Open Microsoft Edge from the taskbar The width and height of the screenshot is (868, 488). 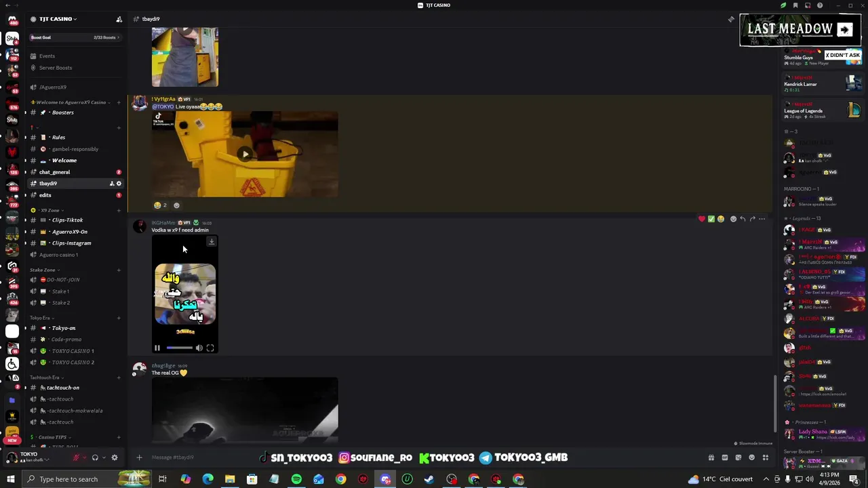pos(208,479)
